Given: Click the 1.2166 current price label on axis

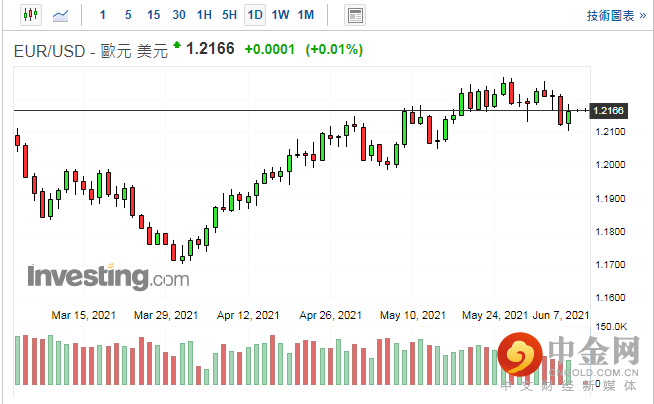Looking at the screenshot, I should [x=608, y=110].
